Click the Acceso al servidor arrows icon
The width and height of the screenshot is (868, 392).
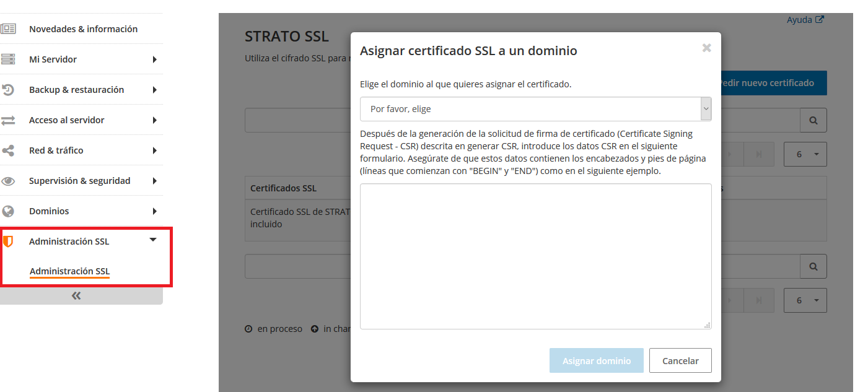pyautogui.click(x=9, y=120)
